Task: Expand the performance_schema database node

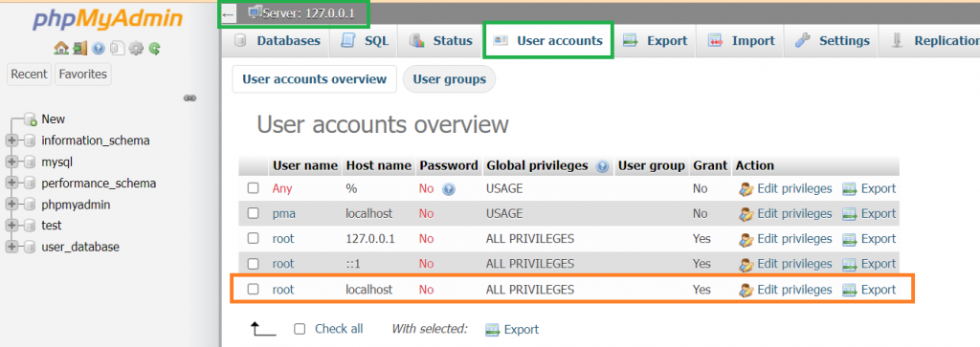Action: (11, 184)
